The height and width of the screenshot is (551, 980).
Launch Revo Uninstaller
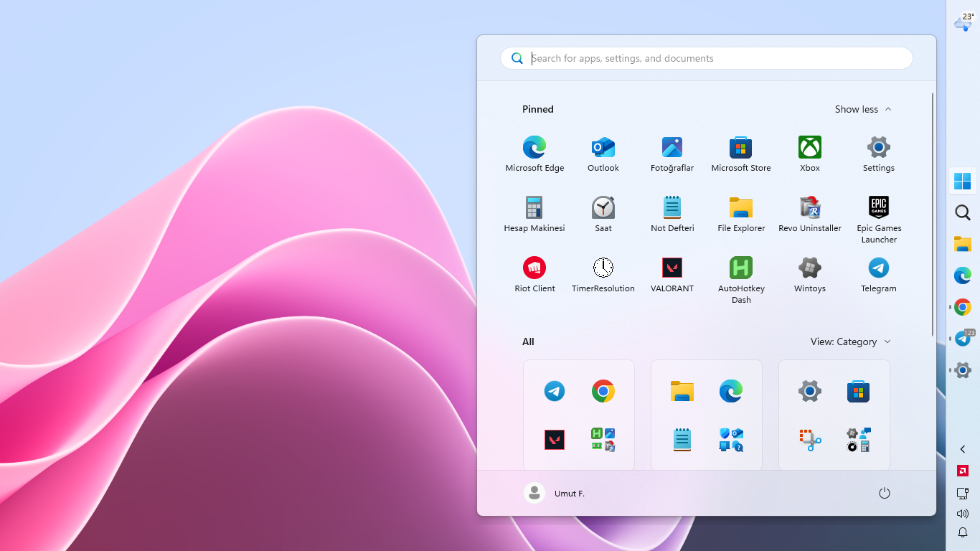(x=810, y=214)
